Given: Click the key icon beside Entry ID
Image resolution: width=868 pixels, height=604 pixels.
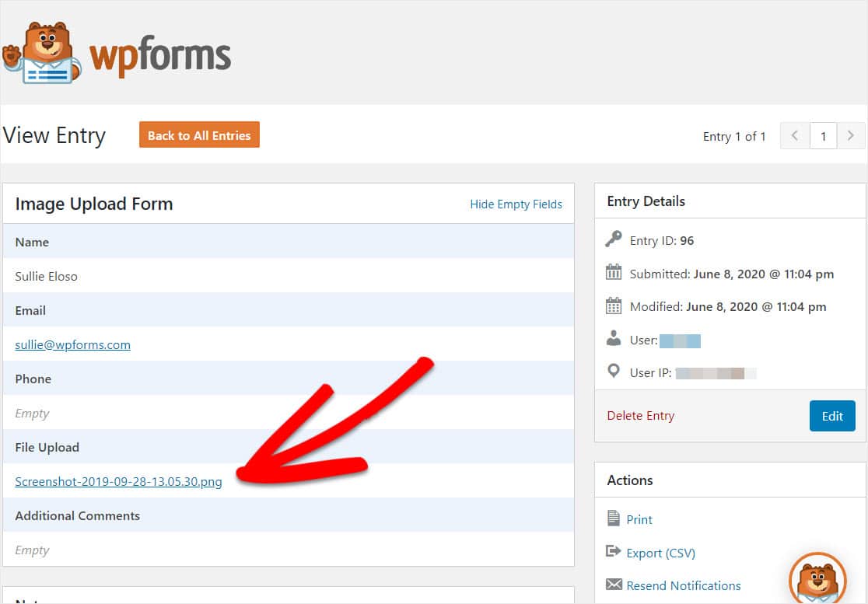Looking at the screenshot, I should (x=614, y=239).
